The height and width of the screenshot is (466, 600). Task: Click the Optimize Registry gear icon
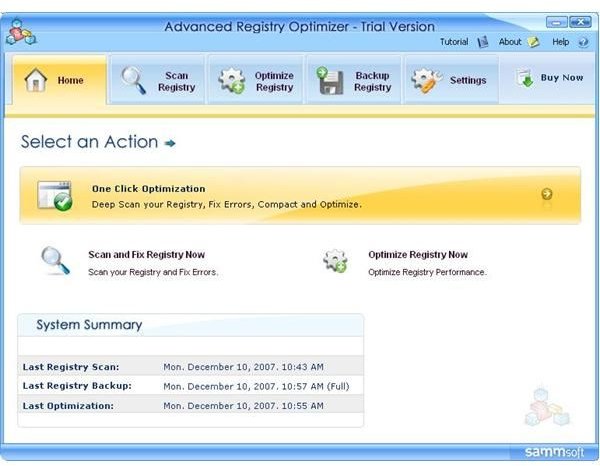coord(232,80)
